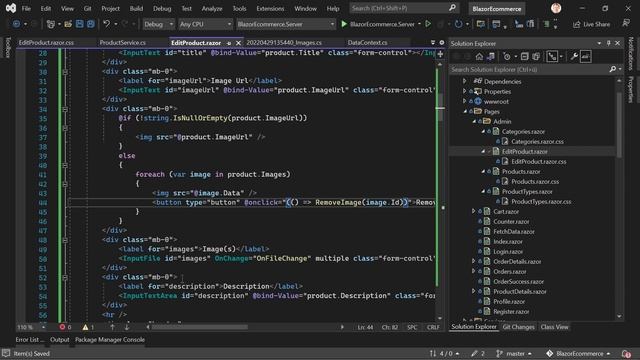Click the New Project toolbar icon
640x360 pixels.
(x=51, y=24)
